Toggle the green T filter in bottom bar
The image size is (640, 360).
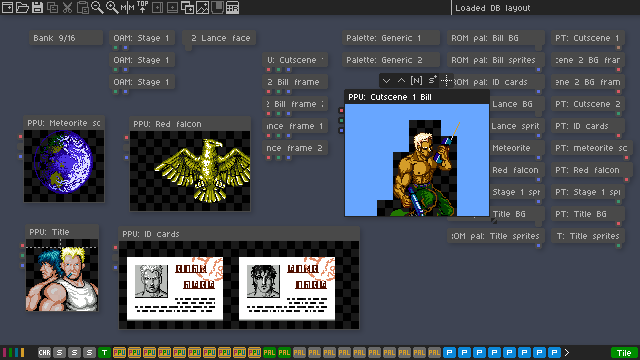104,353
